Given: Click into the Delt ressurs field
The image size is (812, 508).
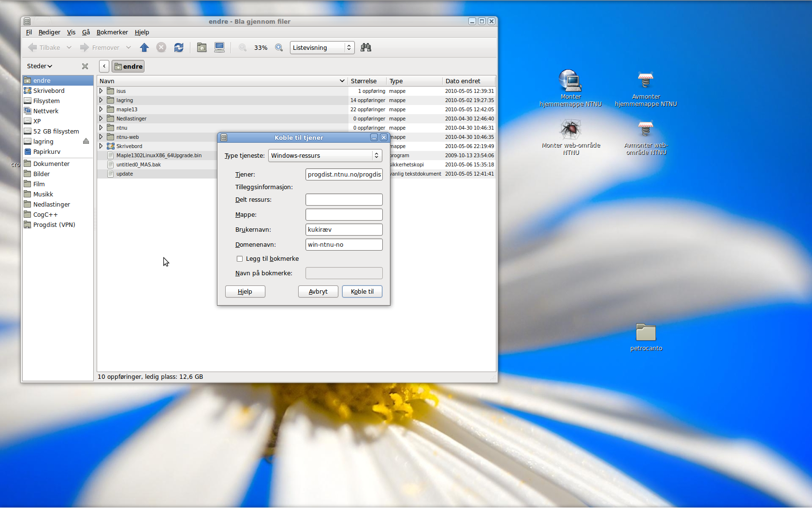Looking at the screenshot, I should (x=344, y=199).
